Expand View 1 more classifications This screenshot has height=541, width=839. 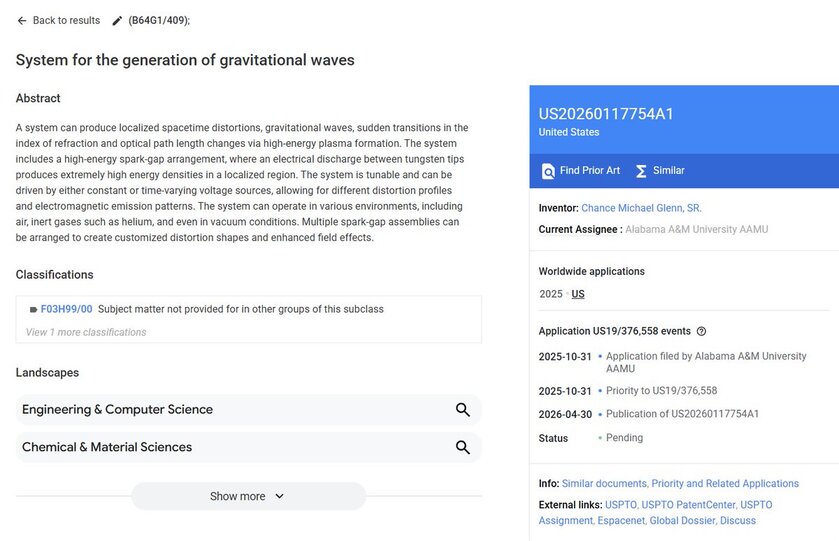[x=86, y=332]
